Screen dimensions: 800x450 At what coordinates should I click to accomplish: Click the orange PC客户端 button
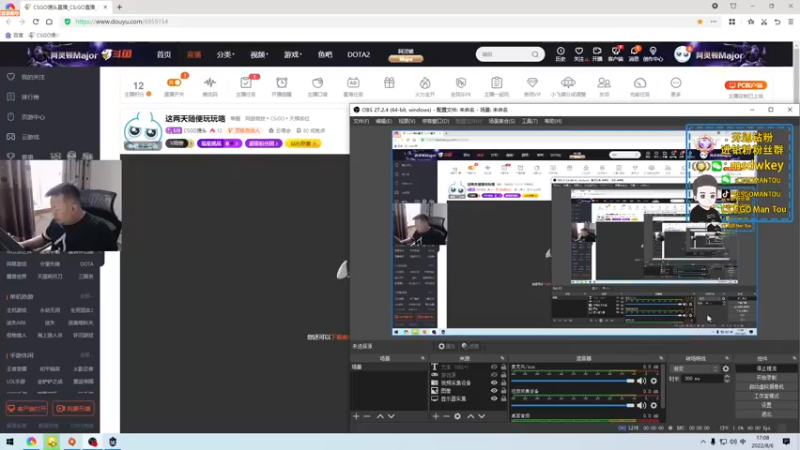[x=745, y=85]
